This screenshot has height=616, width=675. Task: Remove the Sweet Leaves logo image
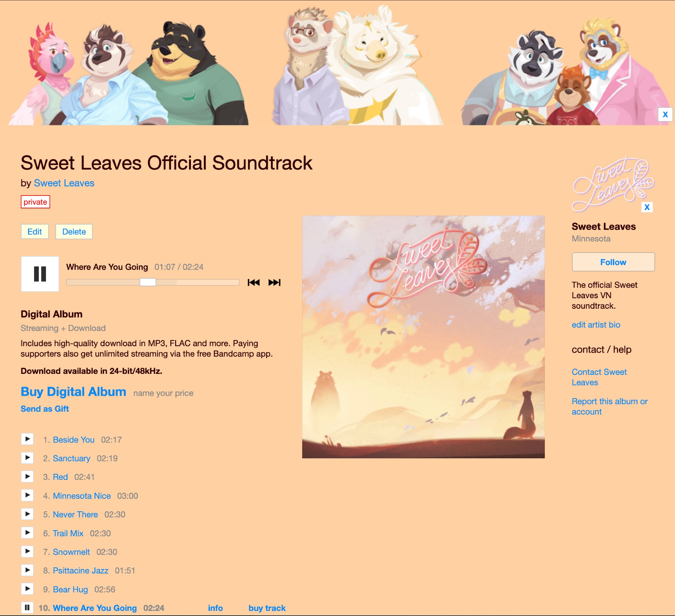tap(647, 207)
